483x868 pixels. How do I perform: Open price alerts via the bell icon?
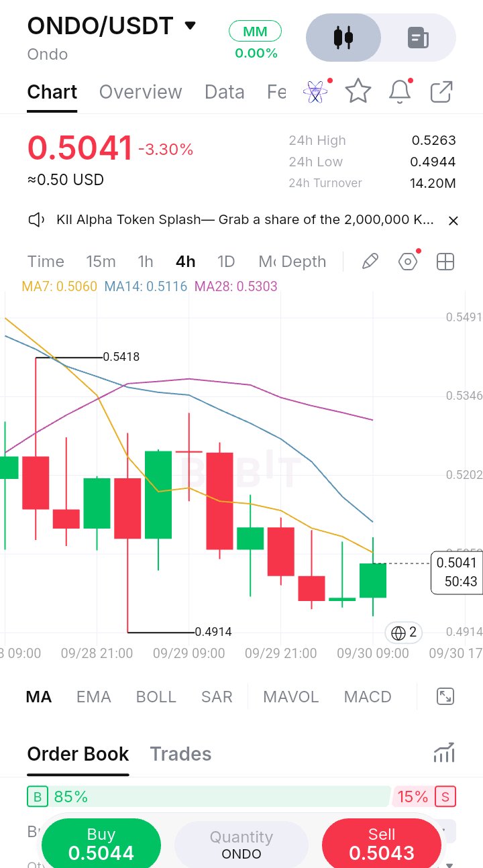[x=400, y=91]
